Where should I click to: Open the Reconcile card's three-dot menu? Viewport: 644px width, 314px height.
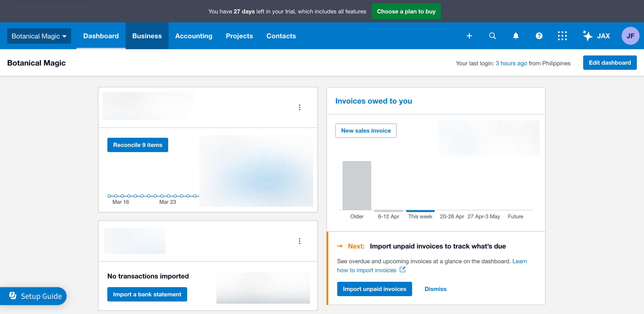click(x=299, y=107)
